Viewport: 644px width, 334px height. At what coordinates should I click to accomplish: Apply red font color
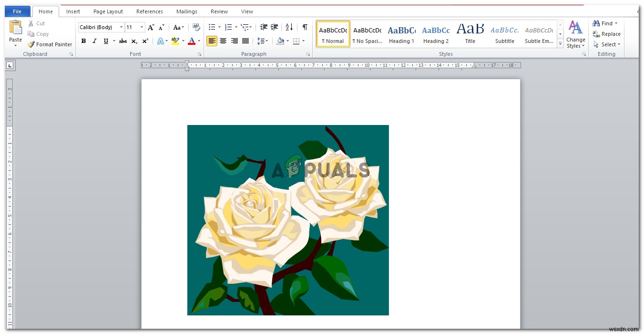pyautogui.click(x=192, y=41)
